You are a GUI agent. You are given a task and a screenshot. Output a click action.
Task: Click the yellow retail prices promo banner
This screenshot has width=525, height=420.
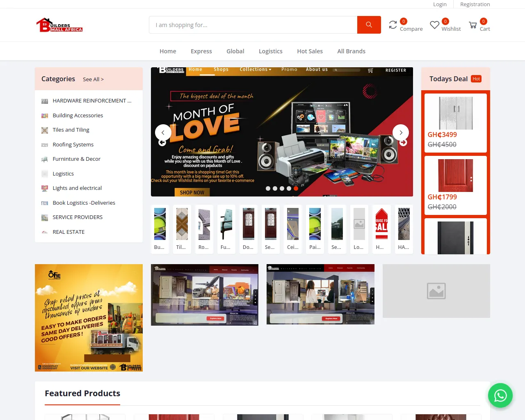click(x=89, y=318)
